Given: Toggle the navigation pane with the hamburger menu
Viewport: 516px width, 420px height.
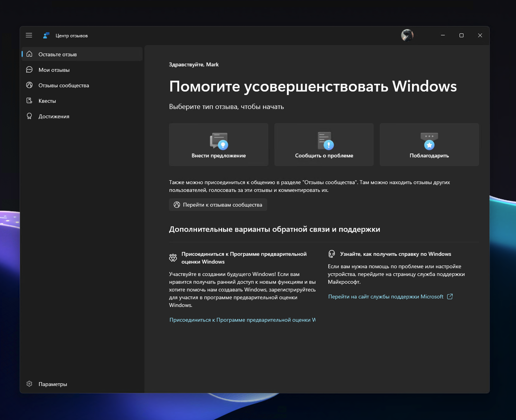Looking at the screenshot, I should coord(29,35).
